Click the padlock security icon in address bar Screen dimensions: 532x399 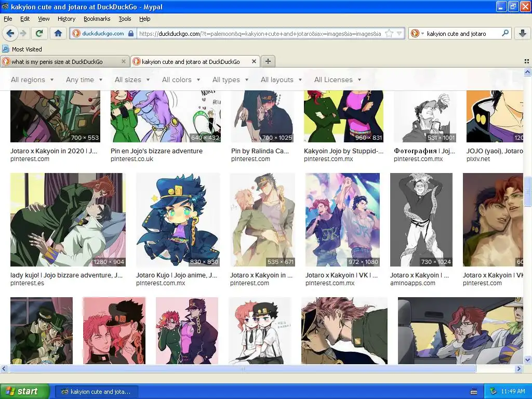[131, 34]
